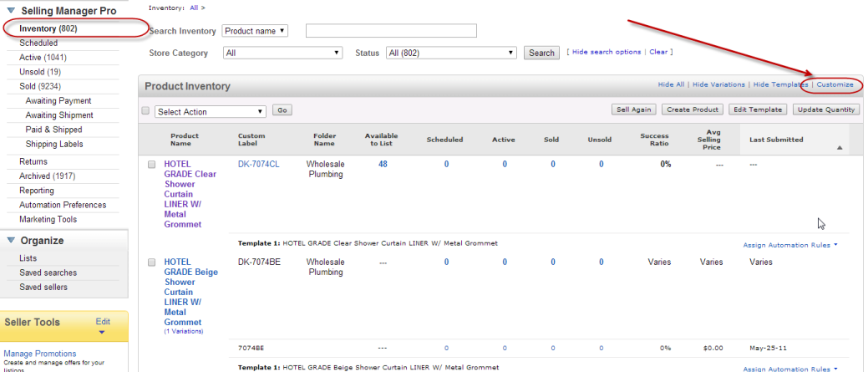Open the Product name search type dropdown
The width and height of the screenshot is (868, 372).
255,31
